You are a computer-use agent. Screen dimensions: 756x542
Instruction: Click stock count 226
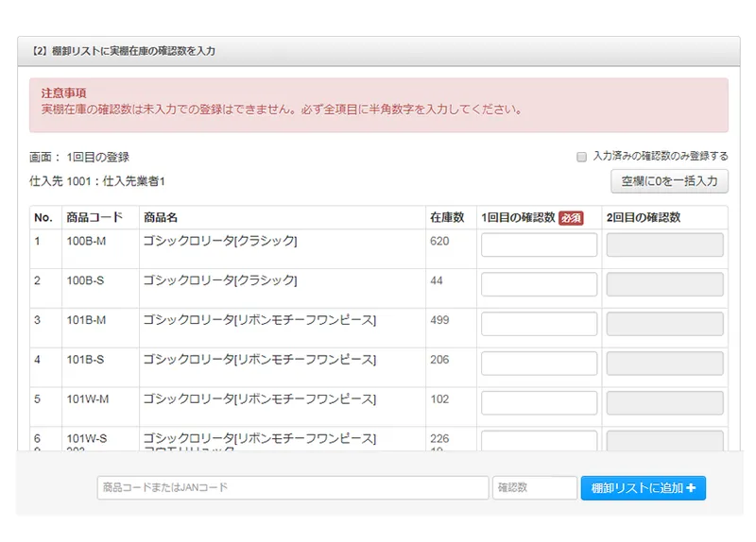[439, 438]
